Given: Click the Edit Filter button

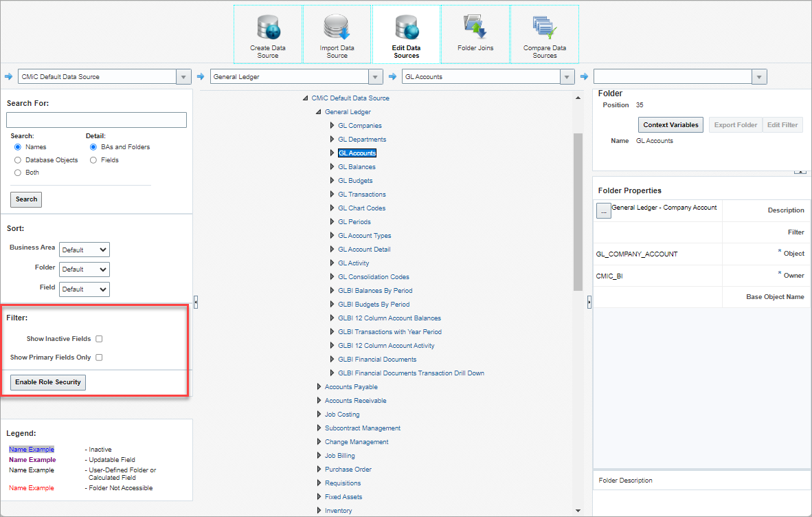Looking at the screenshot, I should (x=782, y=125).
